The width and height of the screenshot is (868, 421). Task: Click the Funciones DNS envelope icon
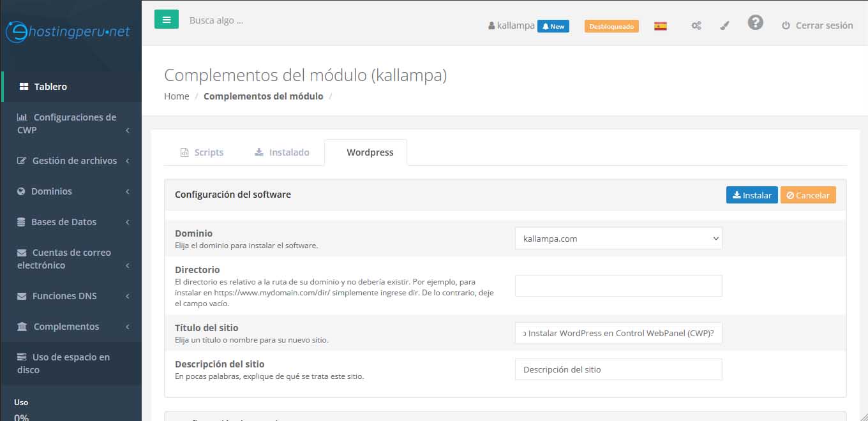(x=22, y=296)
